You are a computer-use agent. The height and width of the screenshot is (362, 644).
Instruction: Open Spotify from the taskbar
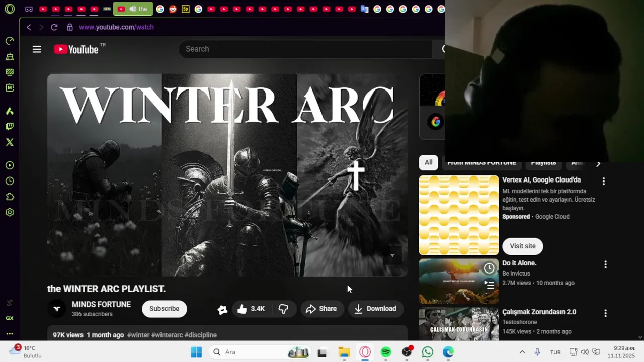pos(386,352)
